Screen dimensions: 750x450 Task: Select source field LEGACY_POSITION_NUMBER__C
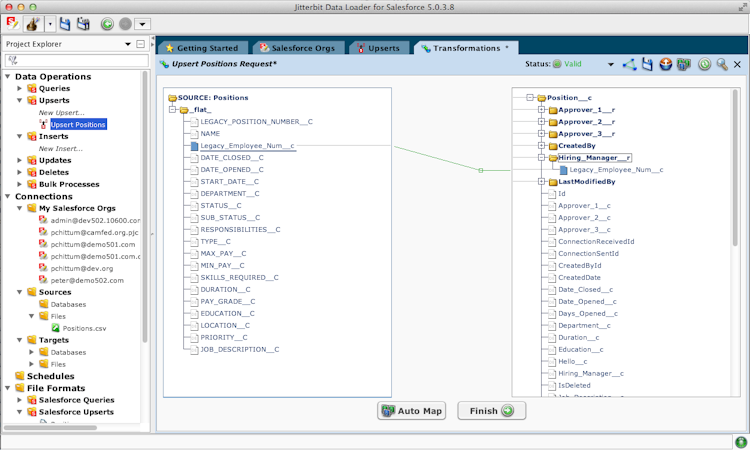pyautogui.click(x=256, y=121)
